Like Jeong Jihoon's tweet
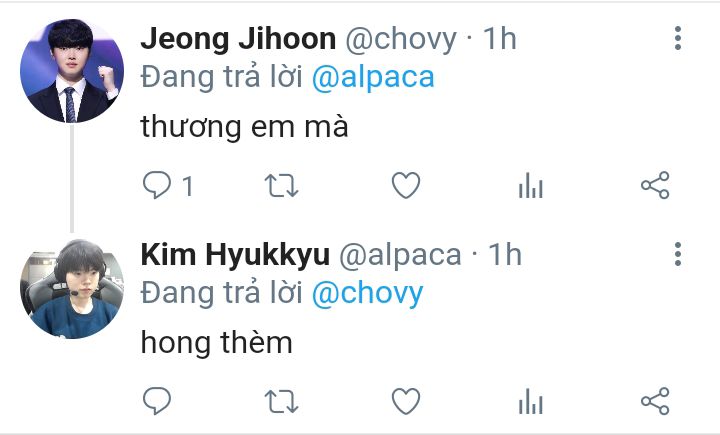720x435 pixels. [x=406, y=186]
